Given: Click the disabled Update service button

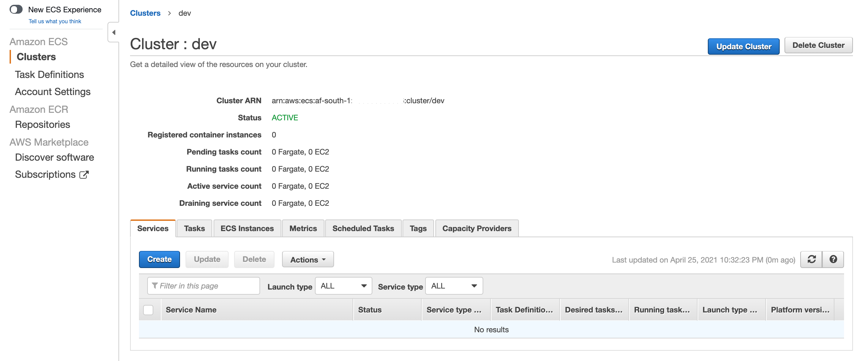Looking at the screenshot, I should (207, 259).
